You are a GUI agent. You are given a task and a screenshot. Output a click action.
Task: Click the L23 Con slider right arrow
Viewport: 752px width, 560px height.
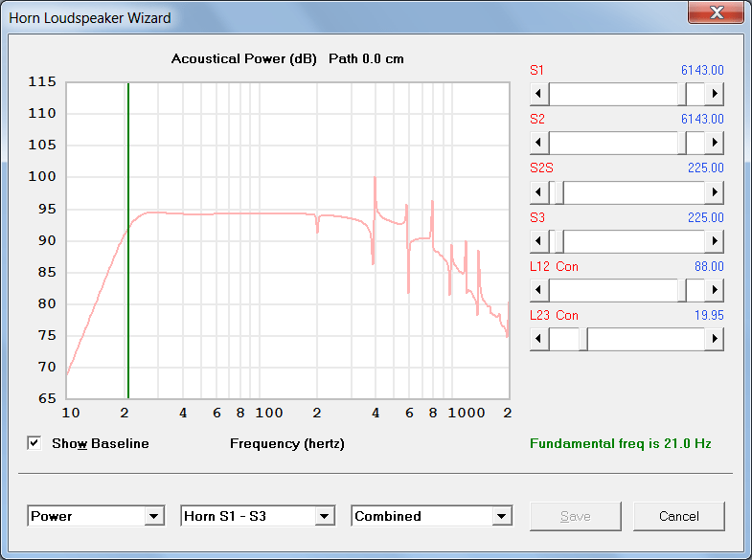click(715, 339)
